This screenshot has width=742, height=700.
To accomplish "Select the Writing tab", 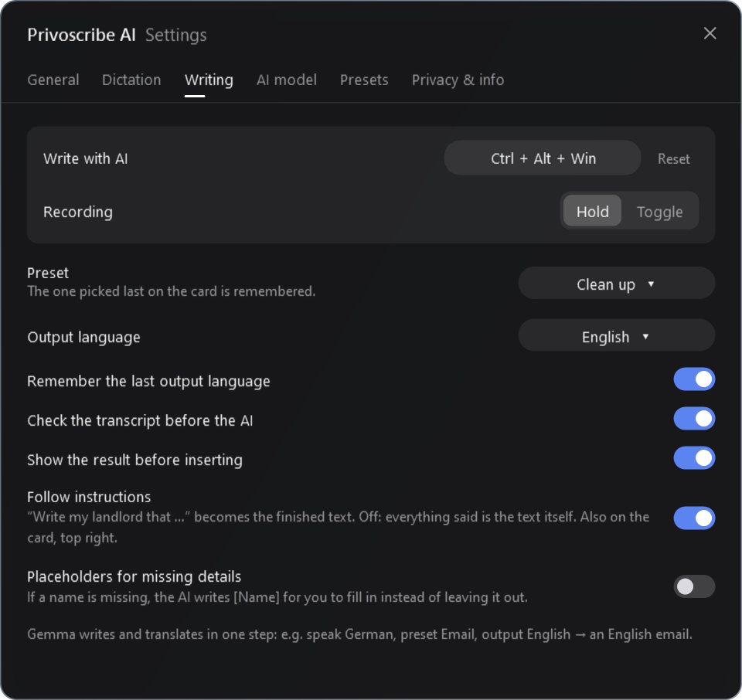I will click(209, 80).
